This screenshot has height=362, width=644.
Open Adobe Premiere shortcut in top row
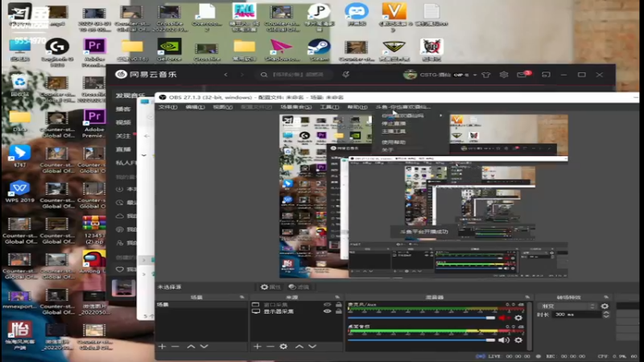(x=94, y=52)
